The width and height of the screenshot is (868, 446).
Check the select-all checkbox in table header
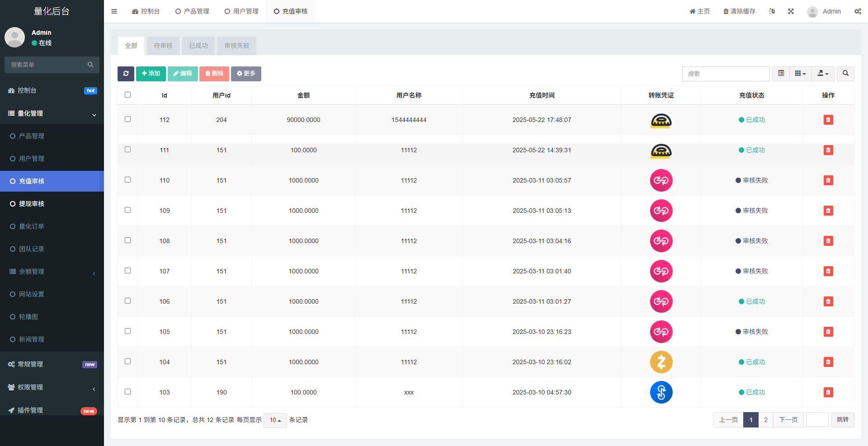(127, 95)
